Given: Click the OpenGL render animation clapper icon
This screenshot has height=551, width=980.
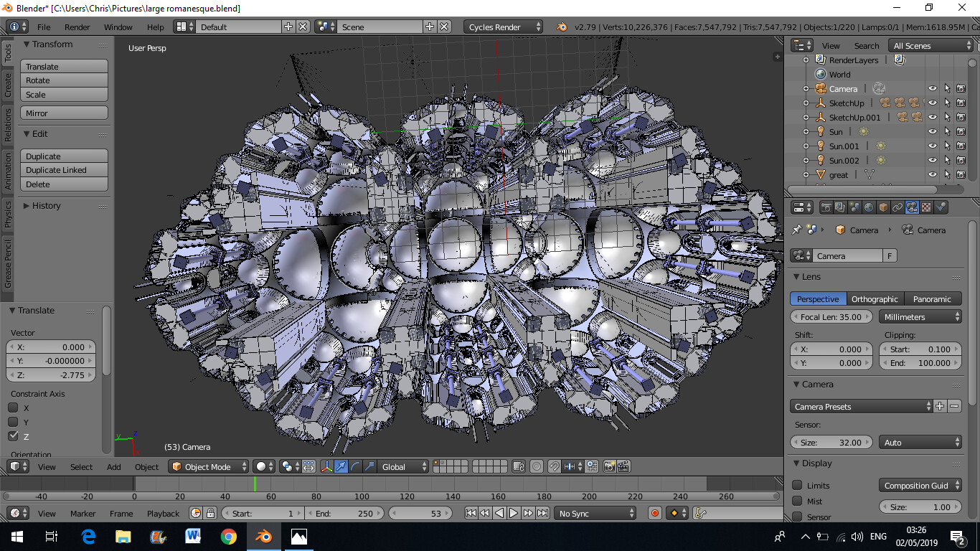Looking at the screenshot, I should coord(623,466).
